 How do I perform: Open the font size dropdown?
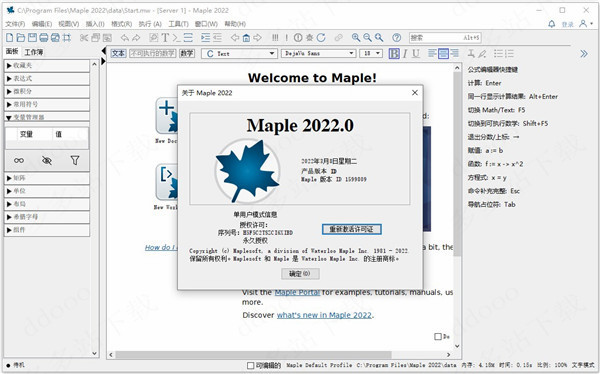(x=371, y=54)
